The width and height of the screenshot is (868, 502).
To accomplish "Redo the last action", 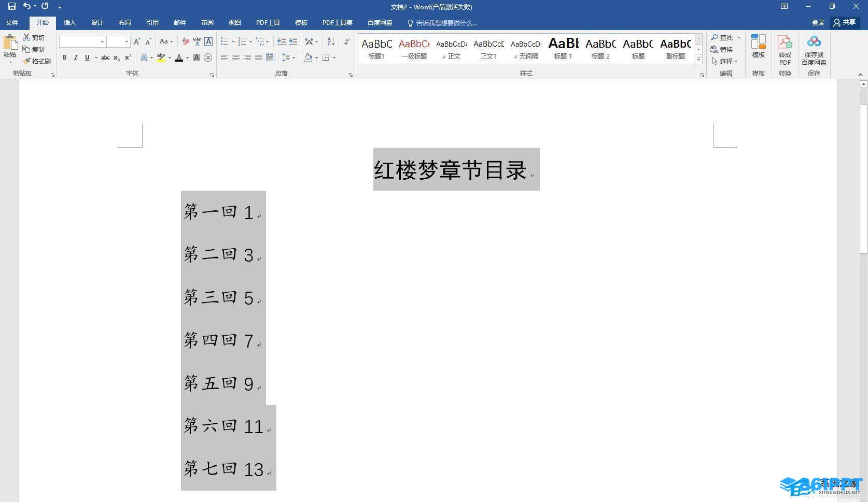I will pos(45,6).
